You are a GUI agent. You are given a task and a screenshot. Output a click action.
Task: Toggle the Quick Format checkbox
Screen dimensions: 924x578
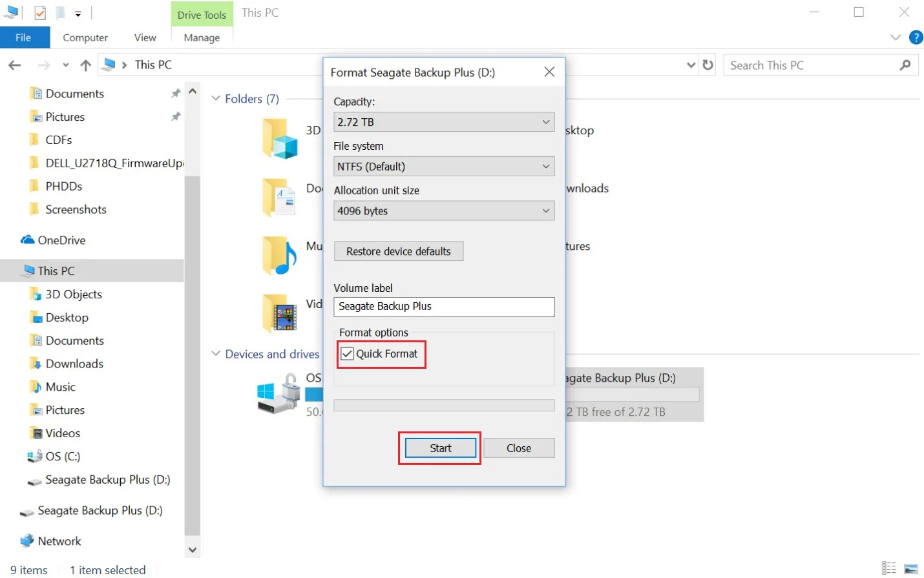pyautogui.click(x=347, y=354)
